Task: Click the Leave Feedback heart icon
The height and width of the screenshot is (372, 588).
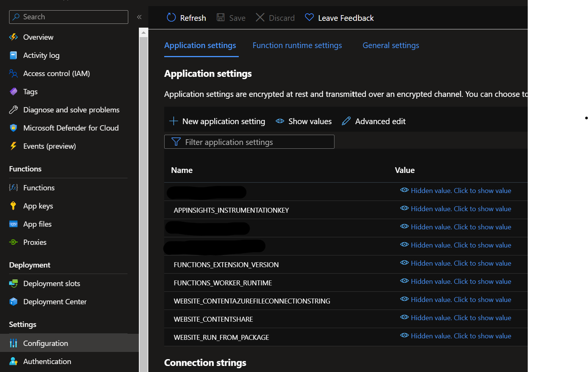Action: tap(310, 17)
